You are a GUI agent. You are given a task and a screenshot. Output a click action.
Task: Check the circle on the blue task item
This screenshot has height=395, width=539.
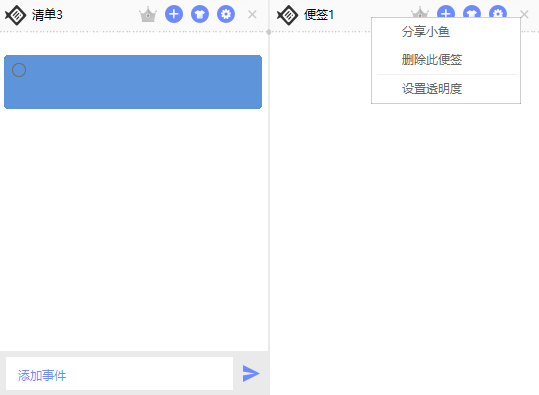point(19,70)
